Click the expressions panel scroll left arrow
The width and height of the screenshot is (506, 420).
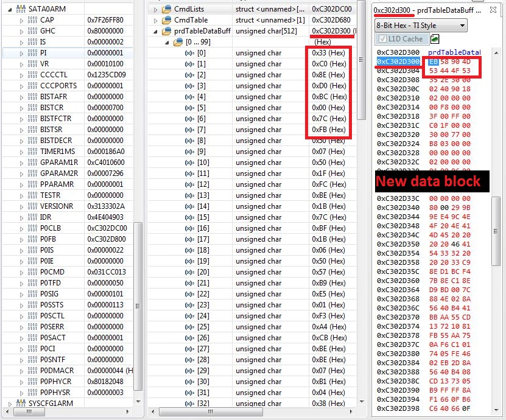tap(153, 411)
